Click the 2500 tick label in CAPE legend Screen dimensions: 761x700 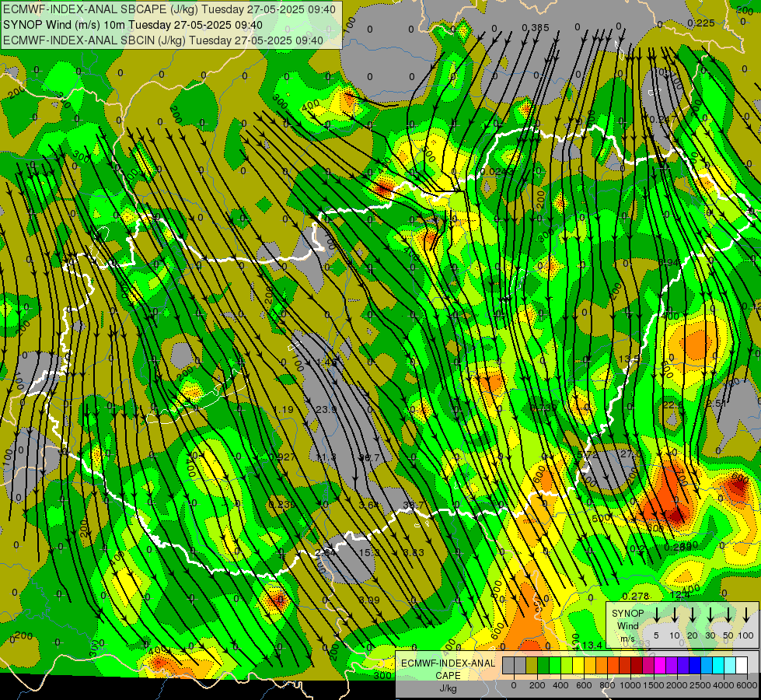[x=700, y=685]
